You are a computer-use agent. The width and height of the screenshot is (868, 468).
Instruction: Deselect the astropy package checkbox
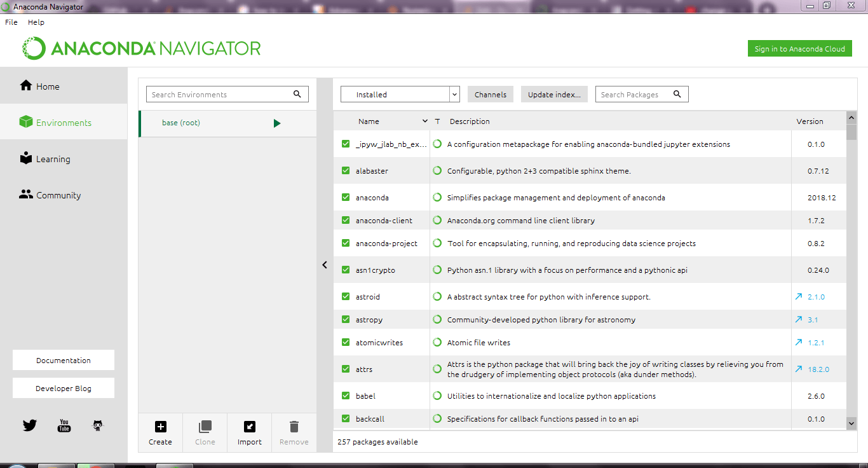pyautogui.click(x=346, y=320)
